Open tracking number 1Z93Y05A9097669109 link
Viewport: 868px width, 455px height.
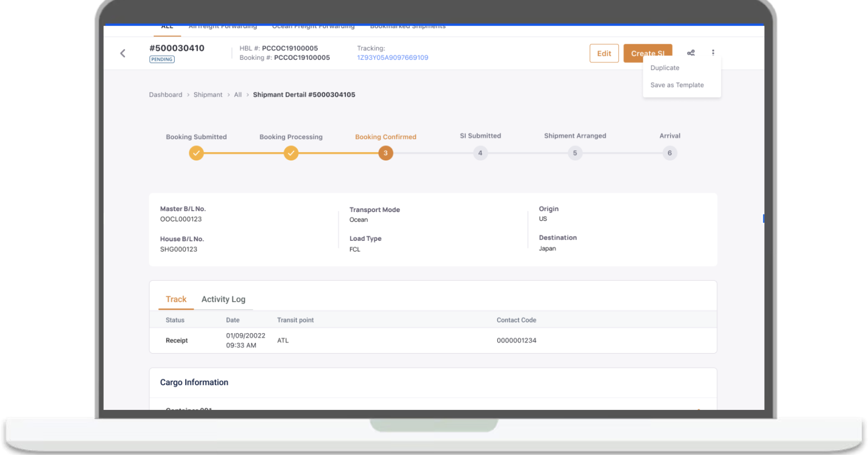point(392,58)
